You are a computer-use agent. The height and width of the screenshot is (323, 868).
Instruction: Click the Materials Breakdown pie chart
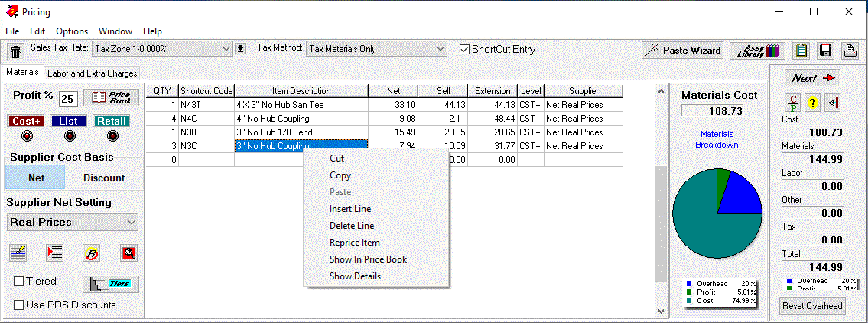tap(718, 214)
